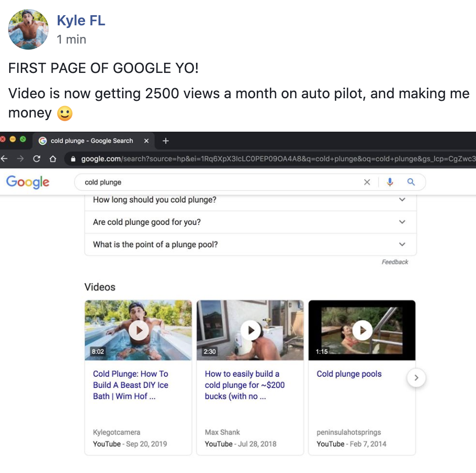Click the browser reload icon
The image size is (476, 473).
click(x=36, y=159)
